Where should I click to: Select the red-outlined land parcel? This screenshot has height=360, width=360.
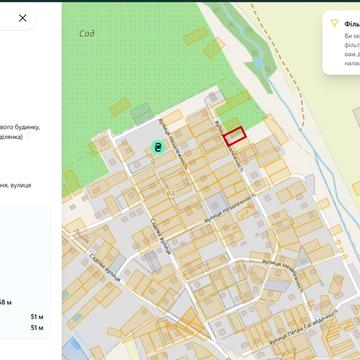(x=235, y=136)
